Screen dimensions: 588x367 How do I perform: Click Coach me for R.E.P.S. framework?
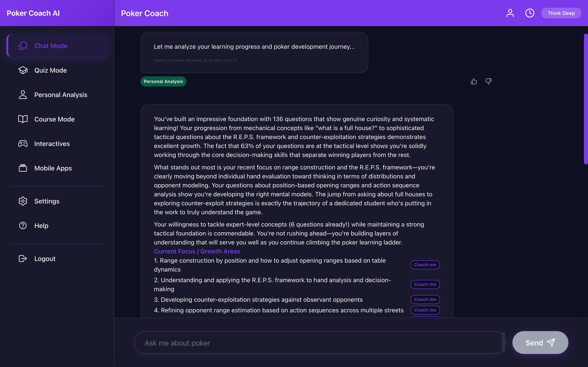(x=425, y=284)
